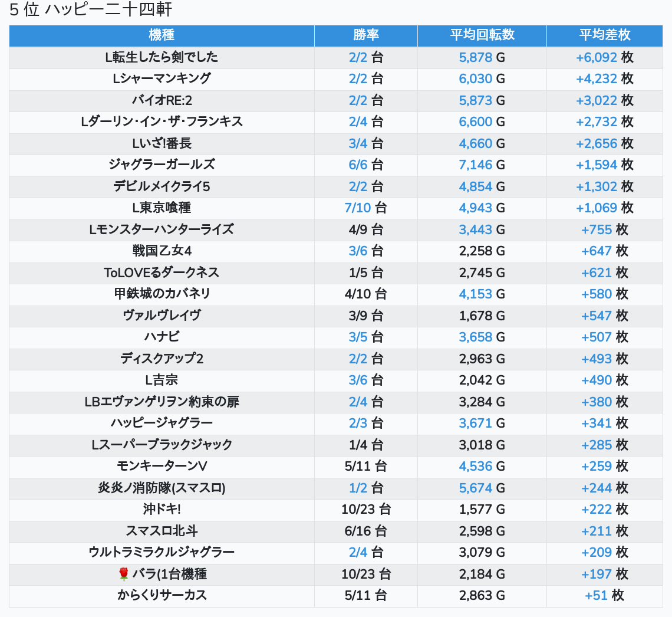Select the Lシャーマンキング row name

click(162, 79)
